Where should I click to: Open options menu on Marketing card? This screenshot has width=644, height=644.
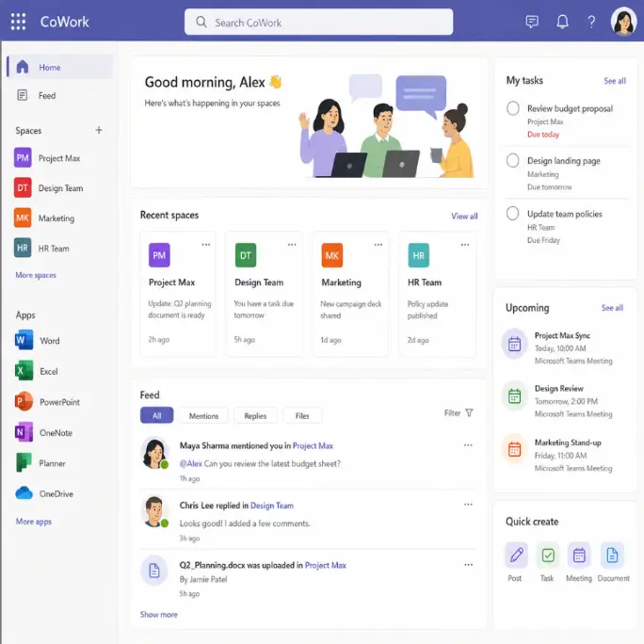point(378,245)
